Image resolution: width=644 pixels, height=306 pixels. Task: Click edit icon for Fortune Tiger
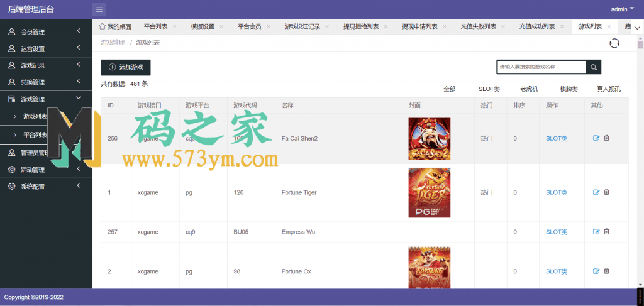[596, 192]
